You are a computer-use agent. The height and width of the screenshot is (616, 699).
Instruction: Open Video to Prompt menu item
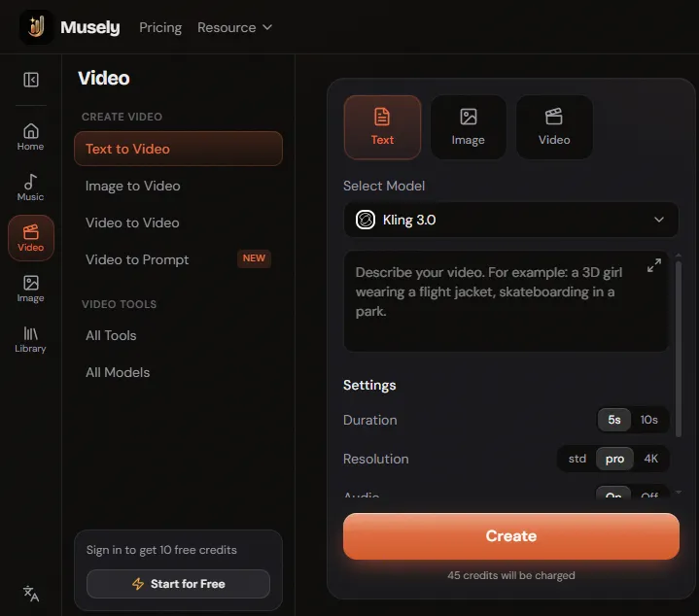(x=178, y=259)
